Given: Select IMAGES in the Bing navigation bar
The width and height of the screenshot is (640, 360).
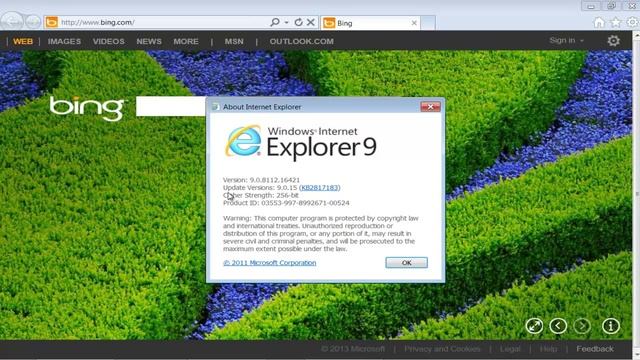Looking at the screenshot, I should coord(64,41).
